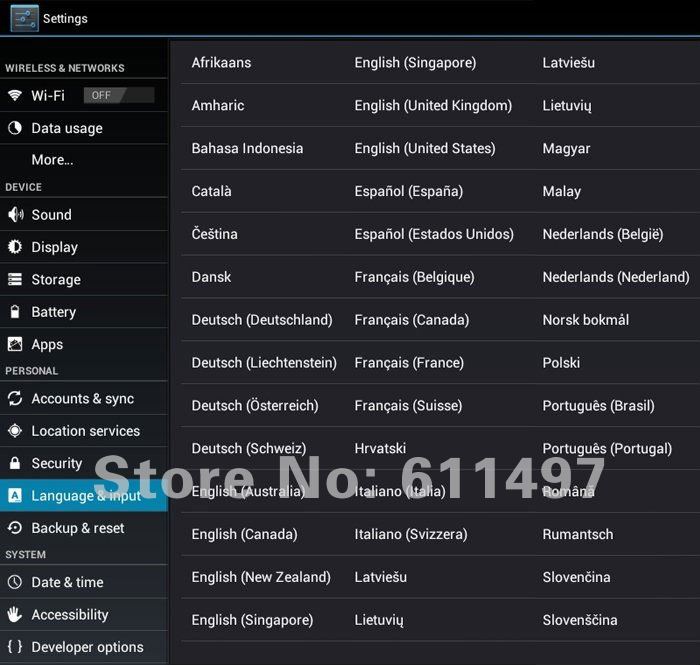The width and height of the screenshot is (700, 665).
Task: Open Accounts & sync settings
Action: coord(84,399)
